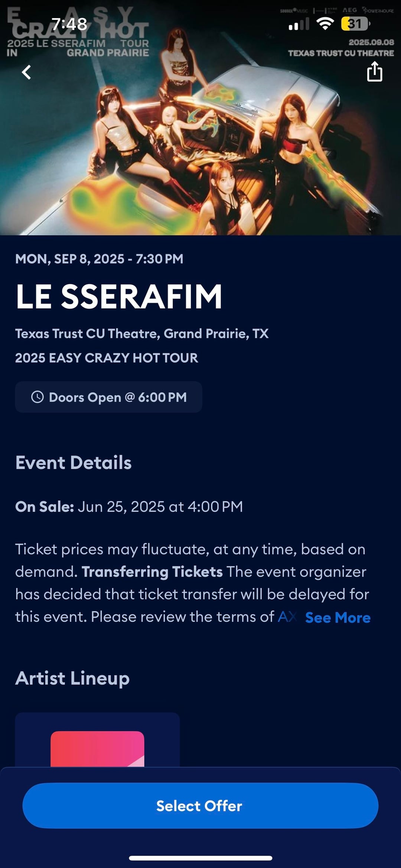Tap the home indicator bar
Viewport: 401px width, 868px height.
coord(200,858)
